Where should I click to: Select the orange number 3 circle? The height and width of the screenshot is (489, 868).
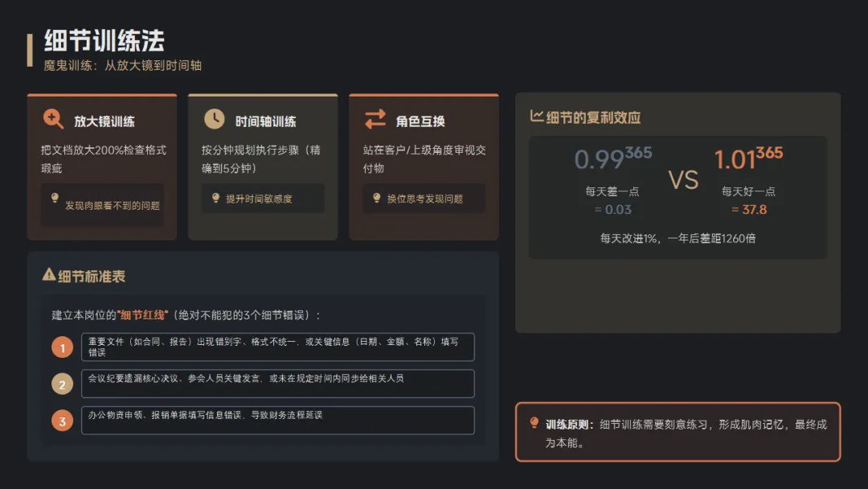pos(63,421)
